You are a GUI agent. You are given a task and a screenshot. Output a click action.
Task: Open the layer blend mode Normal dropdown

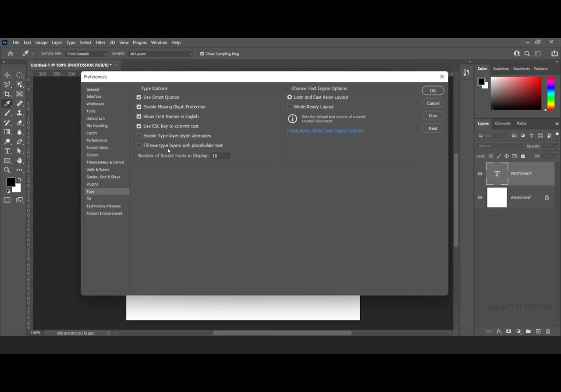click(x=500, y=146)
